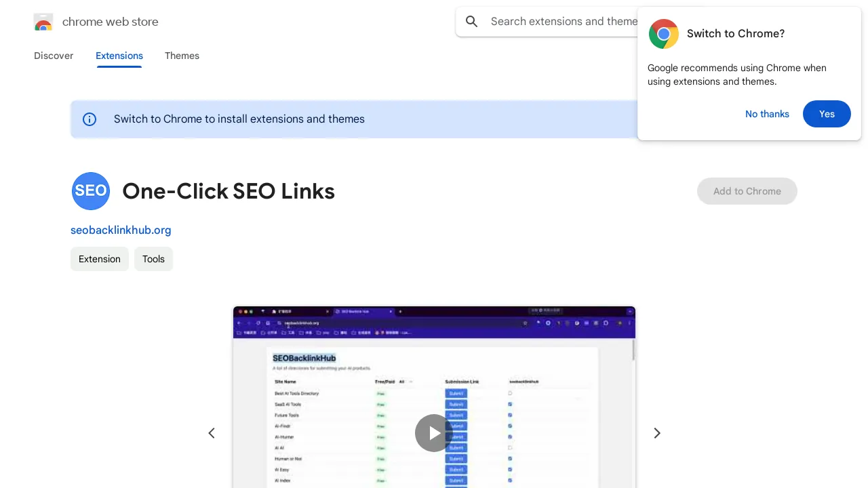
Task: Go to the previous screenshot with the left arrow
Action: (x=212, y=433)
